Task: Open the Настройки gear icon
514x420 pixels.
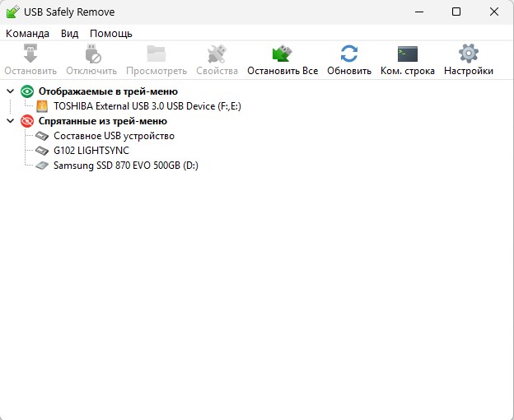Action: click(x=469, y=54)
